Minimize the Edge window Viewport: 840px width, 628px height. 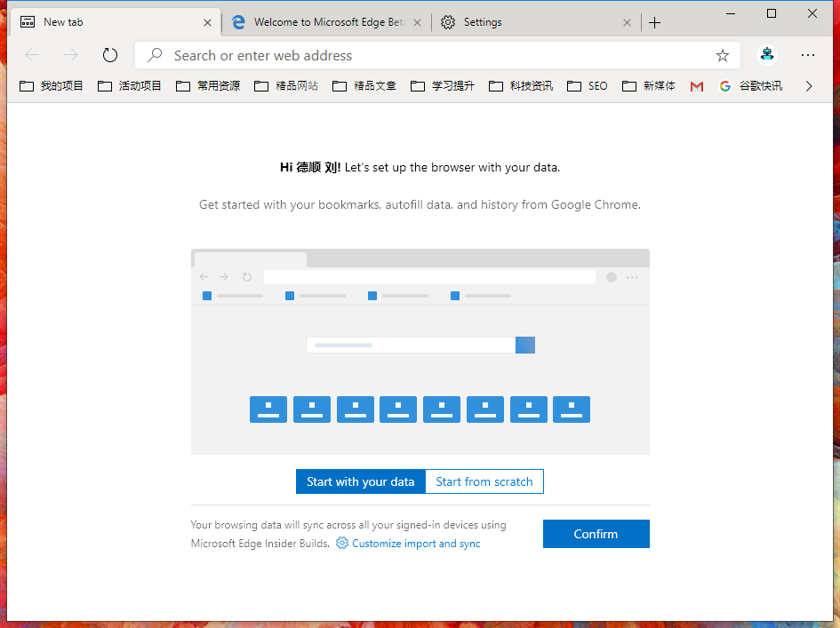coord(731,14)
